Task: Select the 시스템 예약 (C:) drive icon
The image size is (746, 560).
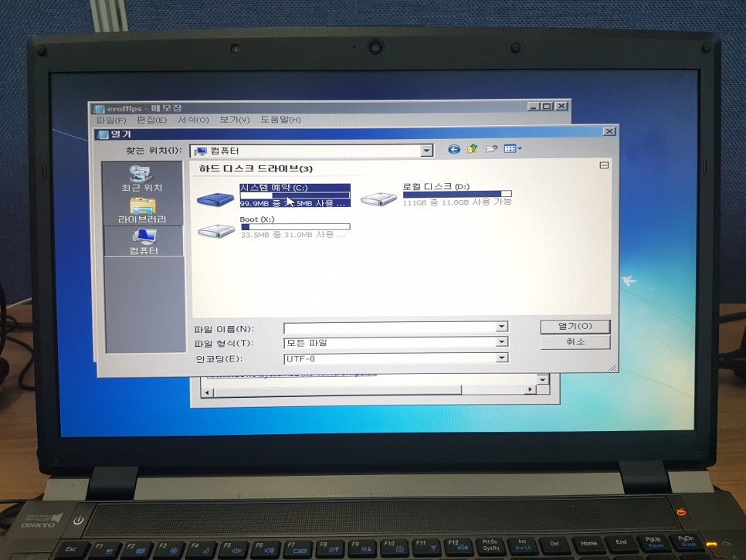Action: 215,199
